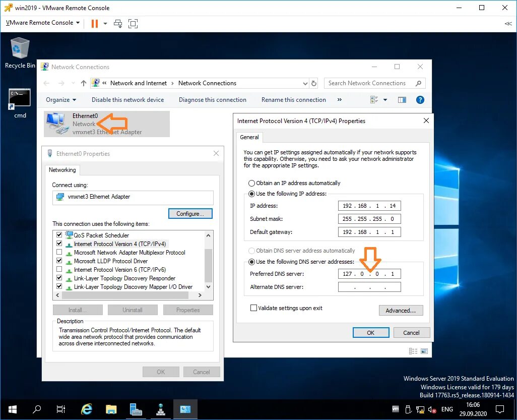Open the VMware Remote Console menu

tap(43, 23)
